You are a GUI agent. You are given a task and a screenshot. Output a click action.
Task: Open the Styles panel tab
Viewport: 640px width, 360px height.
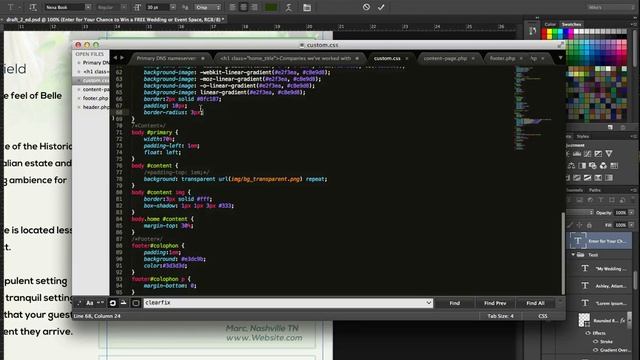click(x=582, y=136)
